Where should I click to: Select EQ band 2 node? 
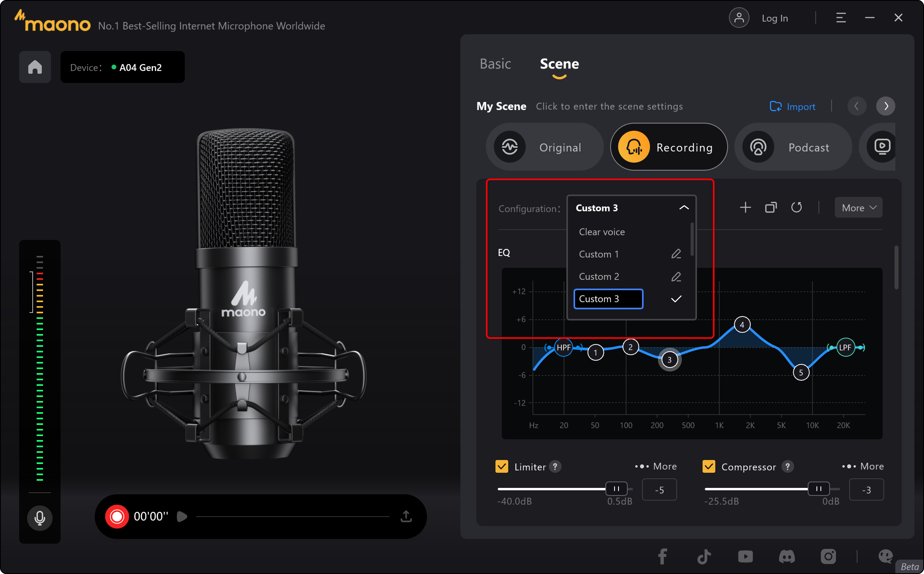[x=630, y=347]
